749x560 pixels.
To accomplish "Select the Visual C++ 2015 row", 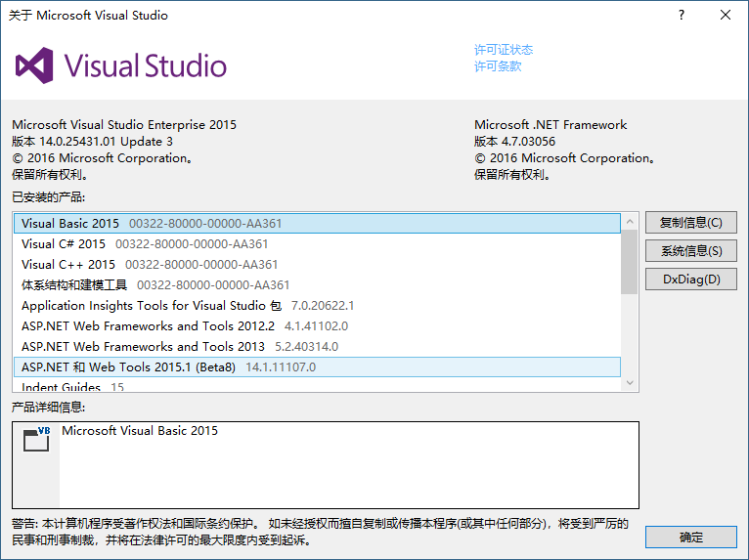I will (x=317, y=265).
